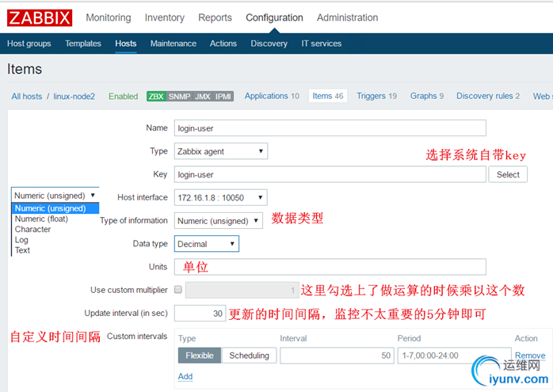Open the Type of information dropdown
This screenshot has width=553, height=392.
[x=219, y=221]
